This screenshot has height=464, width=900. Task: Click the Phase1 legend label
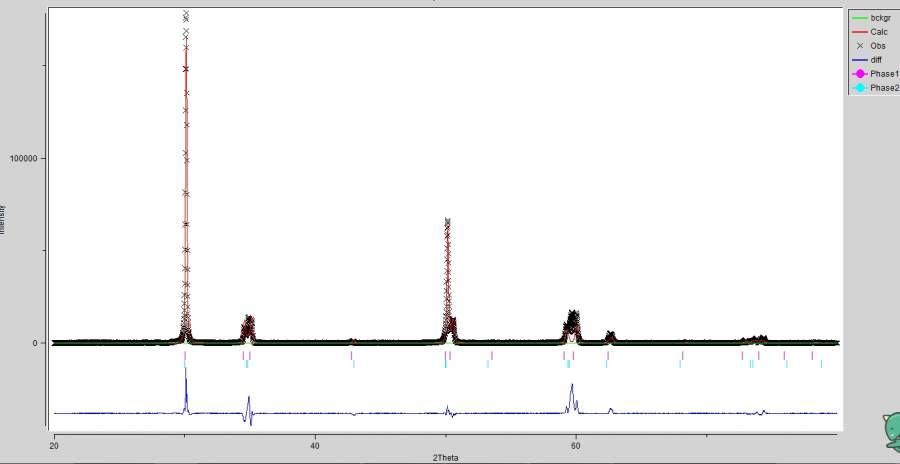click(x=884, y=74)
